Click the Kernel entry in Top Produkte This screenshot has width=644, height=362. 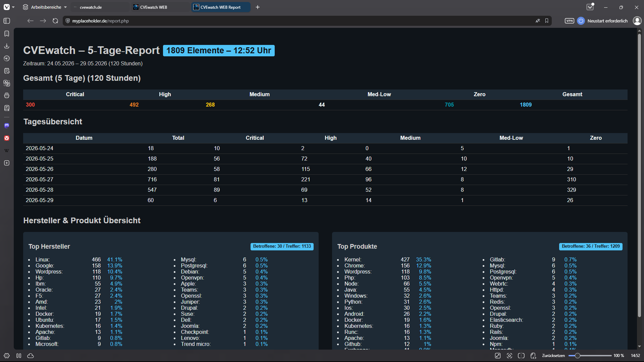pyautogui.click(x=353, y=260)
